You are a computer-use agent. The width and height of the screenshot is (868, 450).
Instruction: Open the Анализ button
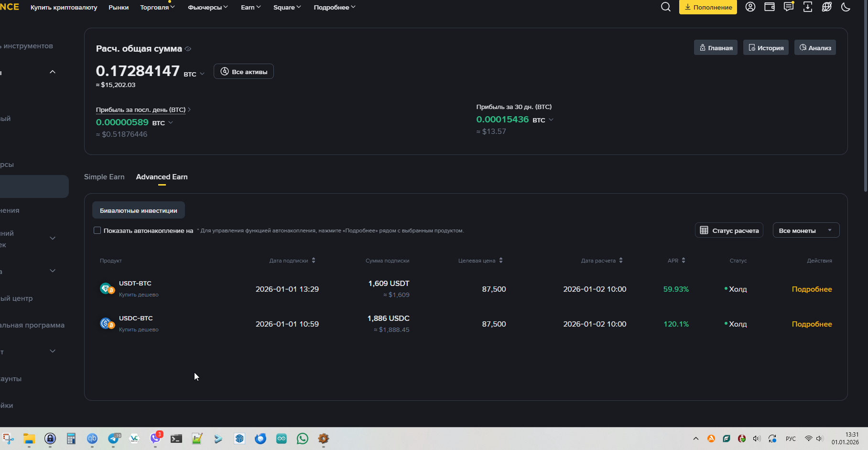tap(815, 48)
